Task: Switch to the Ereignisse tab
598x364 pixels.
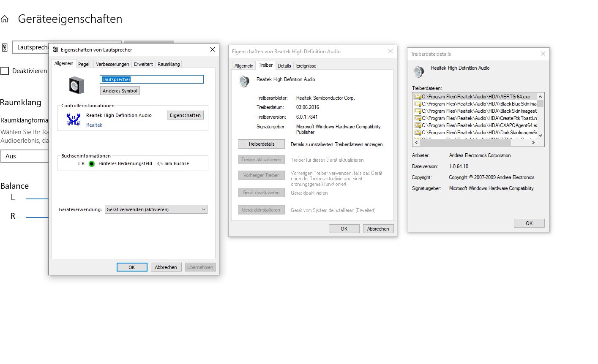Action: click(306, 66)
